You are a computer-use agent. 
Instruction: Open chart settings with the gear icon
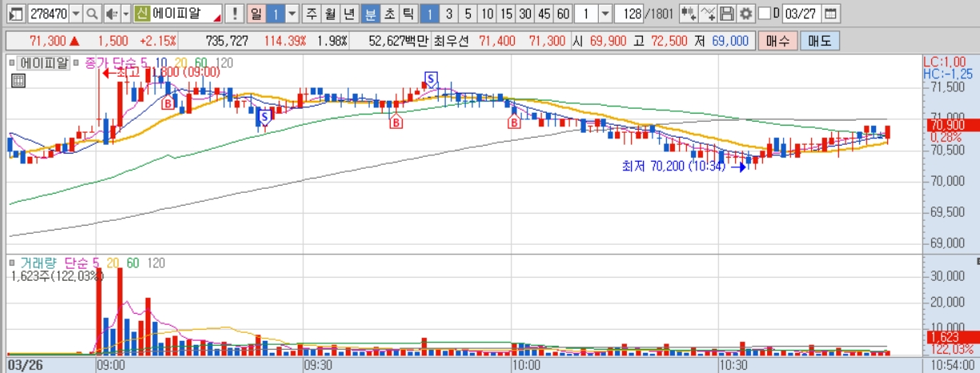pyautogui.click(x=745, y=14)
